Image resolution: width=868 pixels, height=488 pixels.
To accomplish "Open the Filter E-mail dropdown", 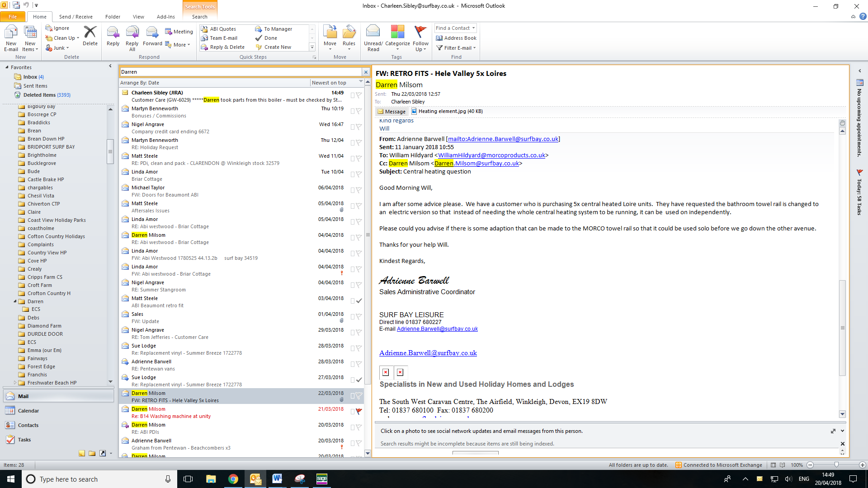I will 457,48.
